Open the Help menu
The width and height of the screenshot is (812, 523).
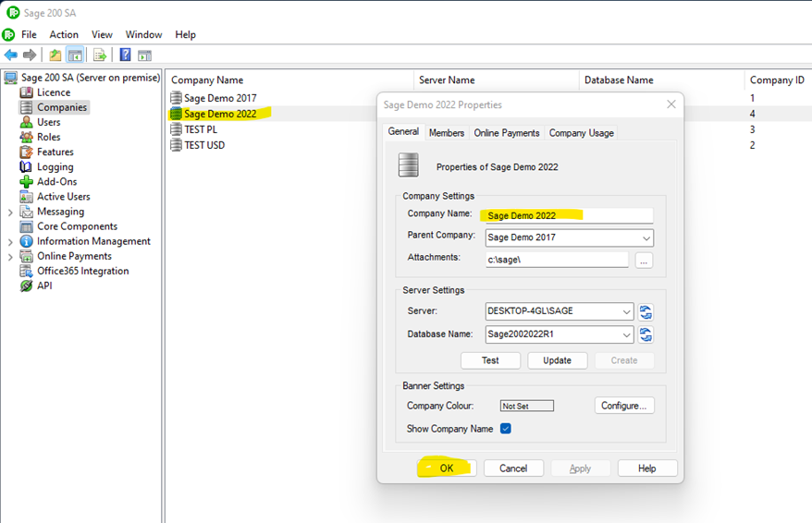(x=185, y=35)
